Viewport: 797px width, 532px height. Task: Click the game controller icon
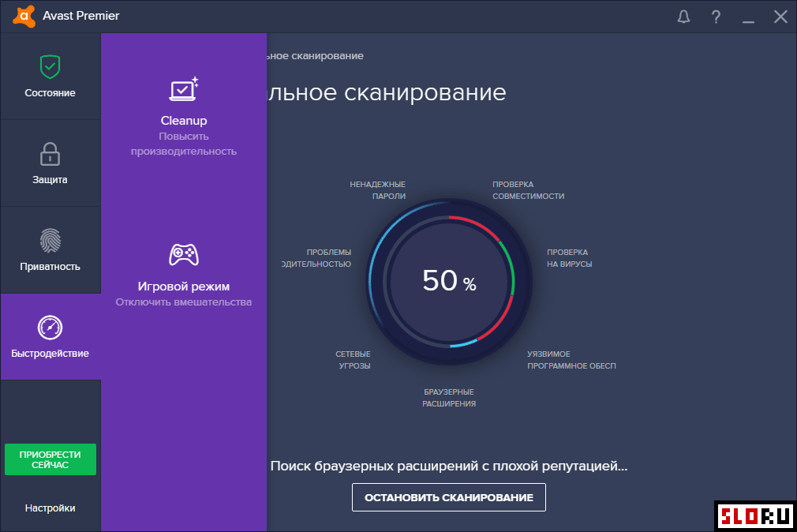[184, 255]
